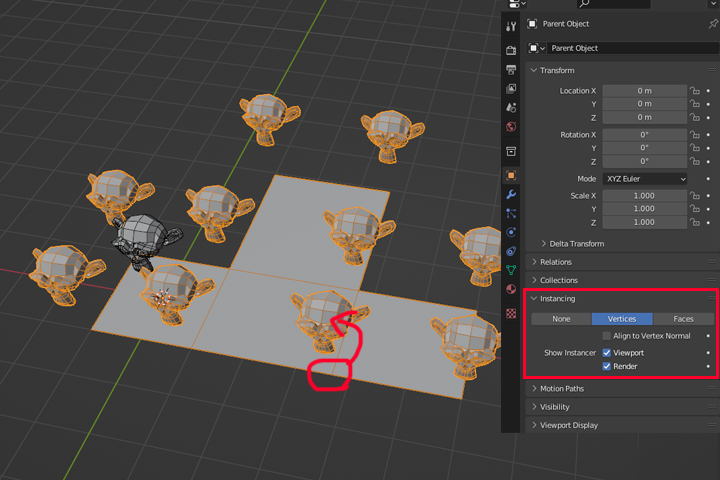Uncheck Show Instancer Viewport
This screenshot has width=720, height=480.
[607, 353]
